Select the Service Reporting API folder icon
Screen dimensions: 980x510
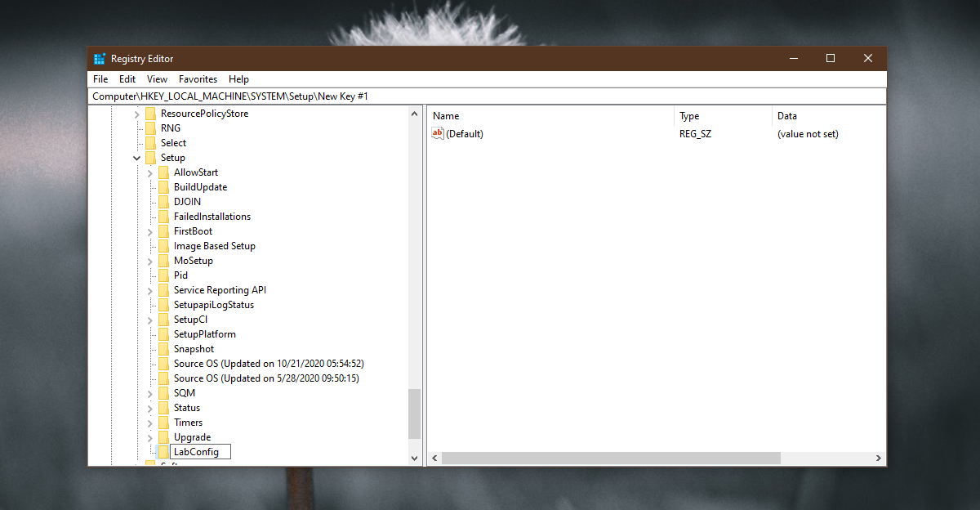point(163,290)
